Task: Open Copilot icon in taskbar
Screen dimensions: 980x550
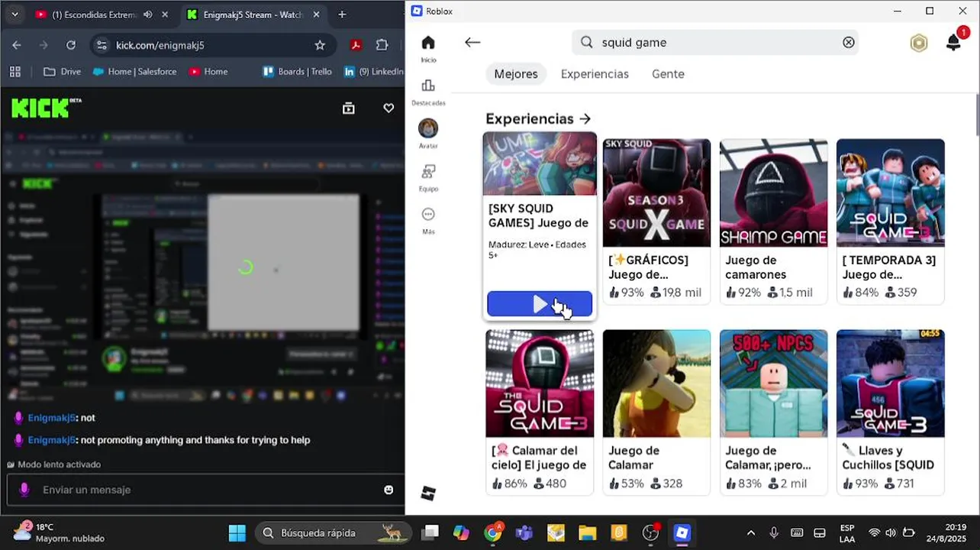Action: pos(461,532)
